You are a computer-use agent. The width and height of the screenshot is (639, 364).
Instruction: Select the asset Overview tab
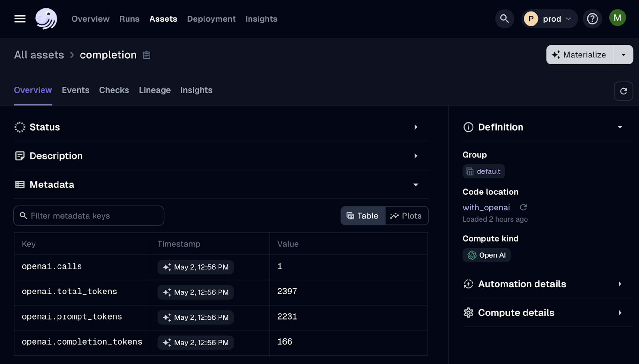(33, 90)
